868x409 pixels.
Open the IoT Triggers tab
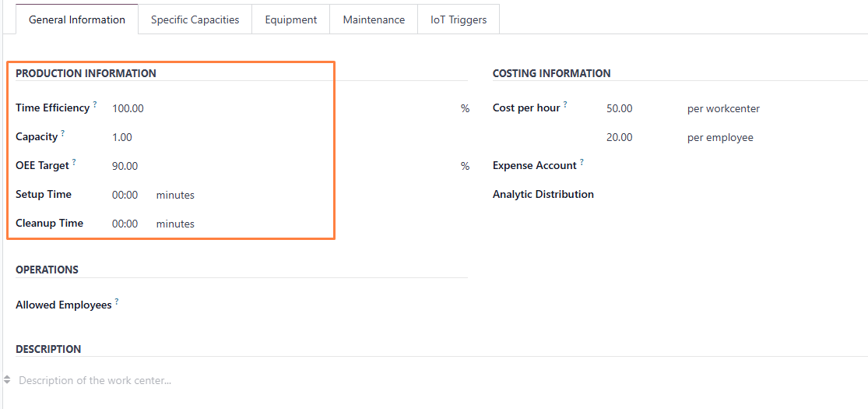click(459, 19)
